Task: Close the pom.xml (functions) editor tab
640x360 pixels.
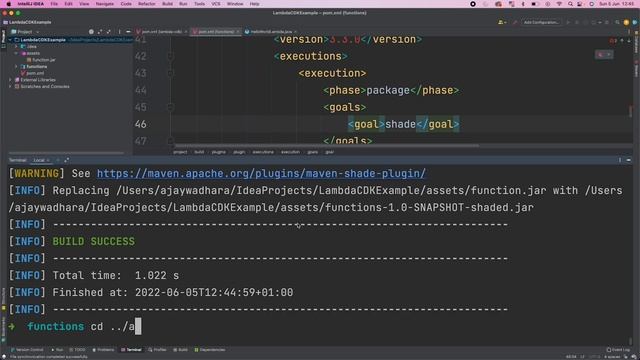Action: 238,31
